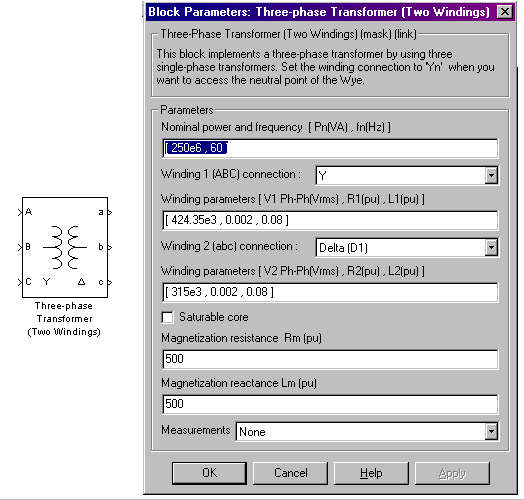Click 'Winding 1 (ABC) connection' label
This screenshot has width=524, height=500.
click(231, 174)
